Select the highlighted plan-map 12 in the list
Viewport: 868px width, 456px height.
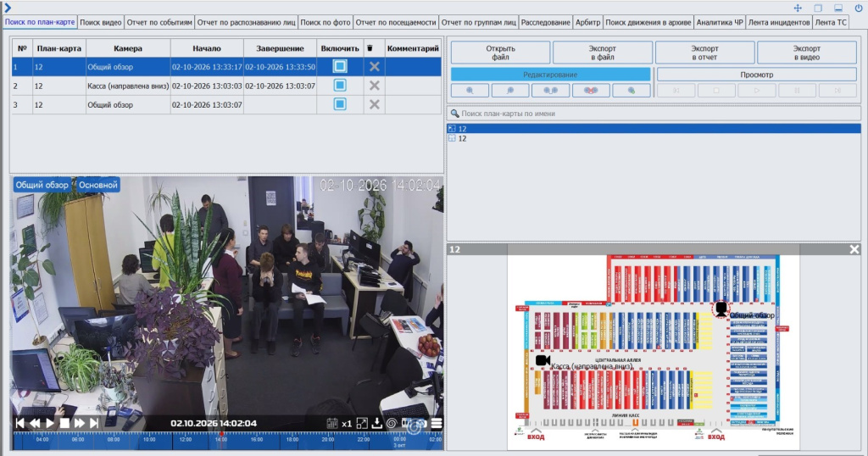[654, 128]
